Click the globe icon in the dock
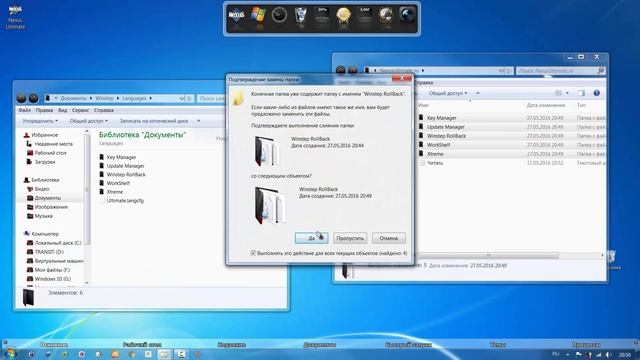The image size is (640, 360). pos(386,16)
